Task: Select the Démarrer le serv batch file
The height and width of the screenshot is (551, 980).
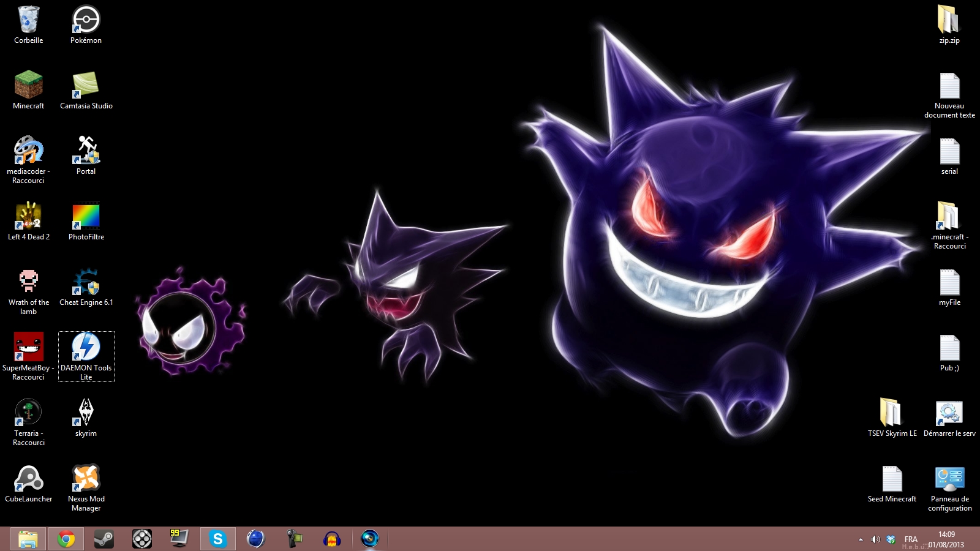Action: pyautogui.click(x=949, y=418)
